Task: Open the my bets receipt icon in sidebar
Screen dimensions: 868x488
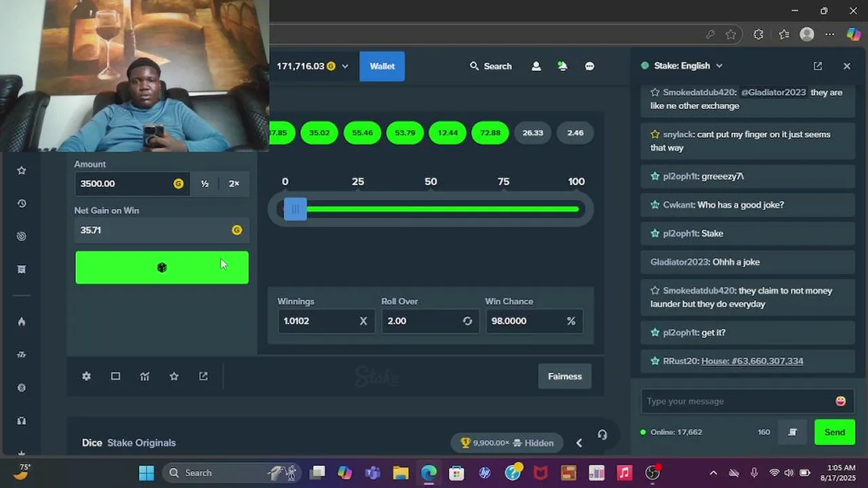Action: tap(22, 270)
